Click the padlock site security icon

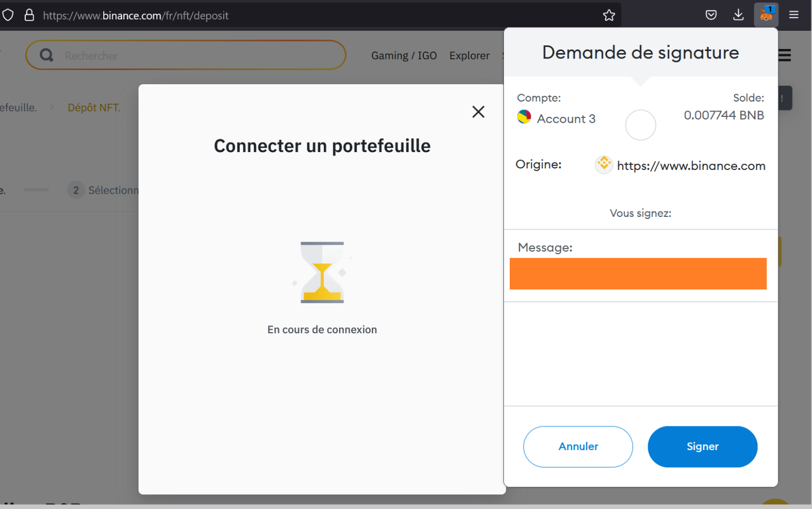tap(29, 15)
